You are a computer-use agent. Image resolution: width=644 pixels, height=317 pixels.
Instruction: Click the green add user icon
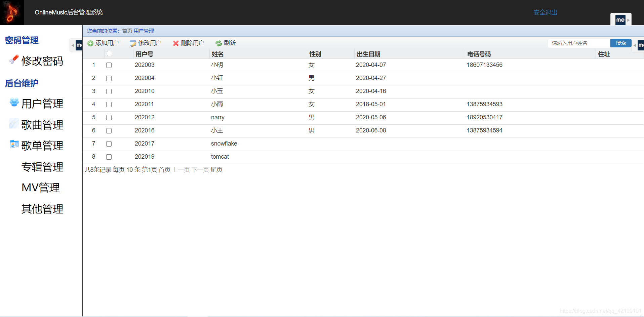pyautogui.click(x=90, y=43)
